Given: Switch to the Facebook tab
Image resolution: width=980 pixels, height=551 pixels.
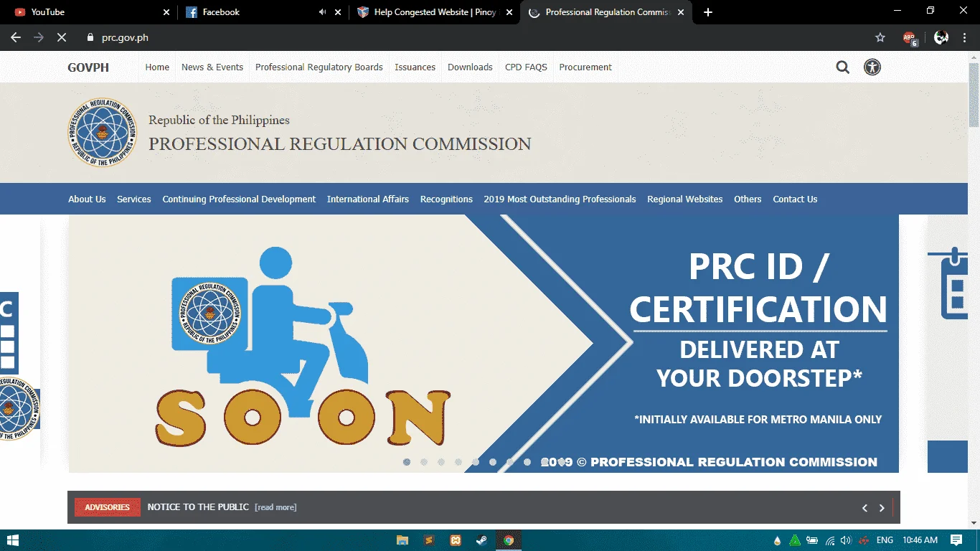Looking at the screenshot, I should tap(263, 12).
